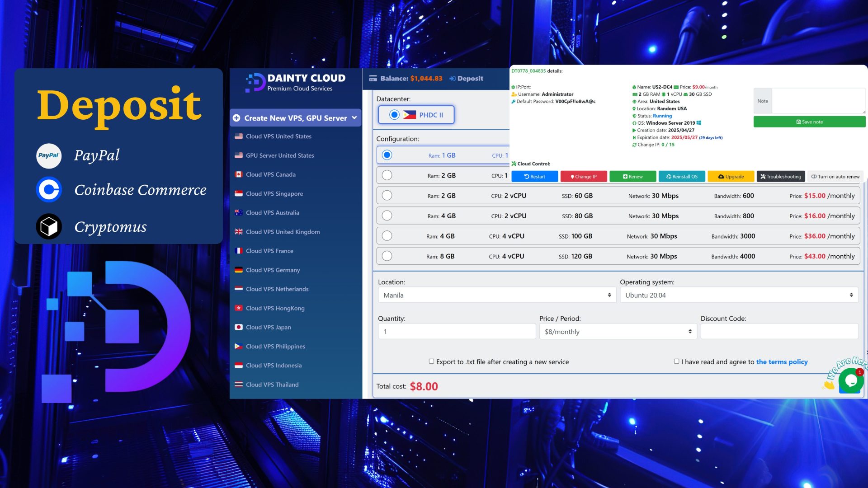Click the flag icon beside GPU Server United States
Viewport: 868px width, 488px height.
point(239,155)
